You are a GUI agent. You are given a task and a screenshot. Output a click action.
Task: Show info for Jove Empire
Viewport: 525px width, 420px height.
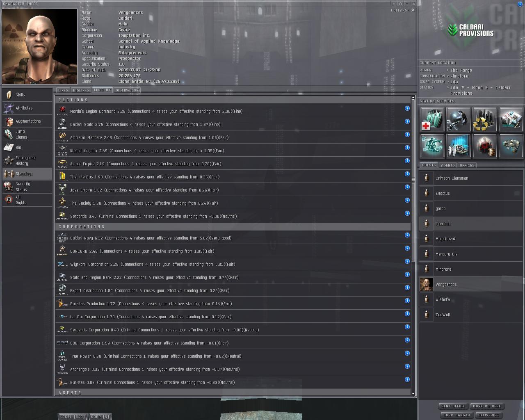pos(407,187)
